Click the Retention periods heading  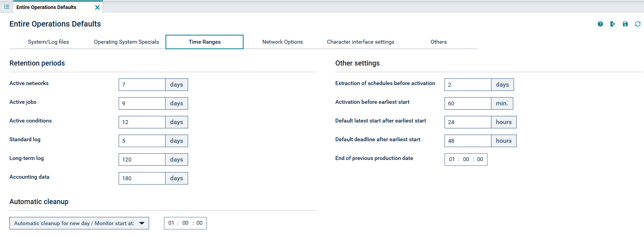tap(37, 63)
